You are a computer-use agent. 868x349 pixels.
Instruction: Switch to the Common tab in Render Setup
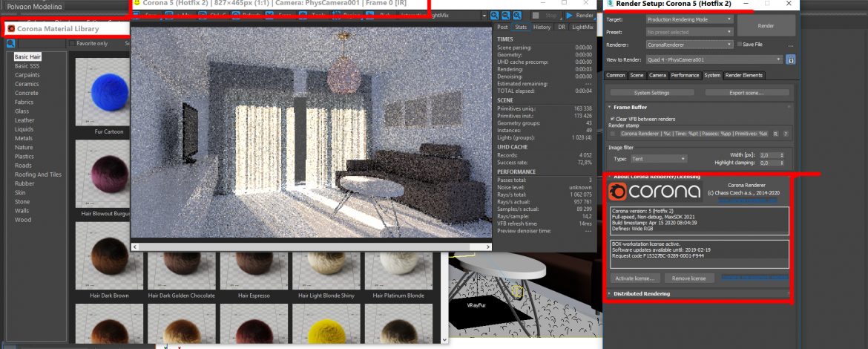[x=616, y=75]
